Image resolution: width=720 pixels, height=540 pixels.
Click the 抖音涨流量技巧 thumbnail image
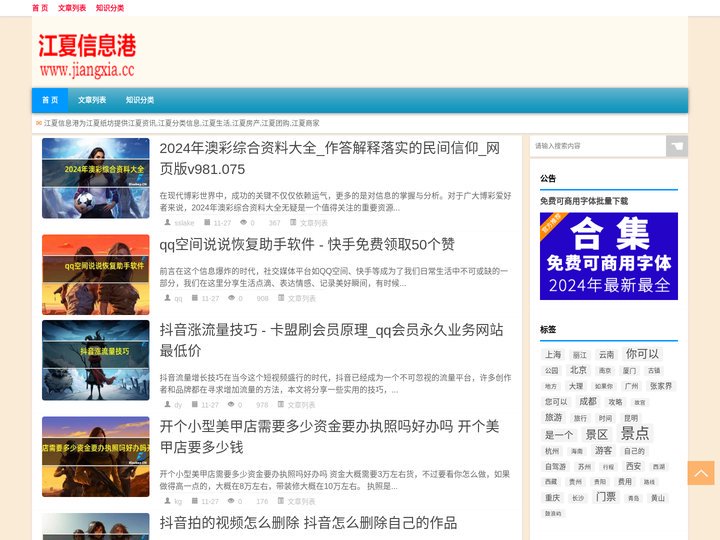point(96,360)
